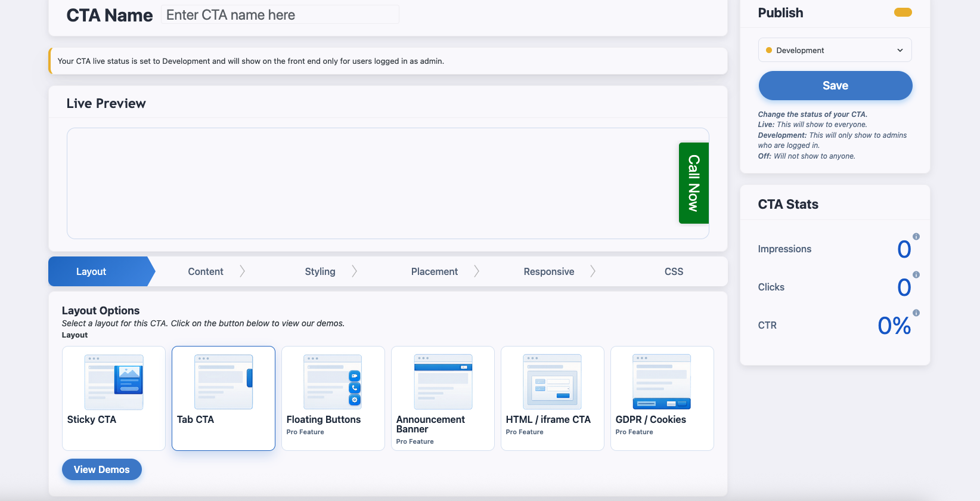Choose the Tab CTA layout icon
Image resolution: width=980 pixels, height=501 pixels.
pyautogui.click(x=223, y=382)
